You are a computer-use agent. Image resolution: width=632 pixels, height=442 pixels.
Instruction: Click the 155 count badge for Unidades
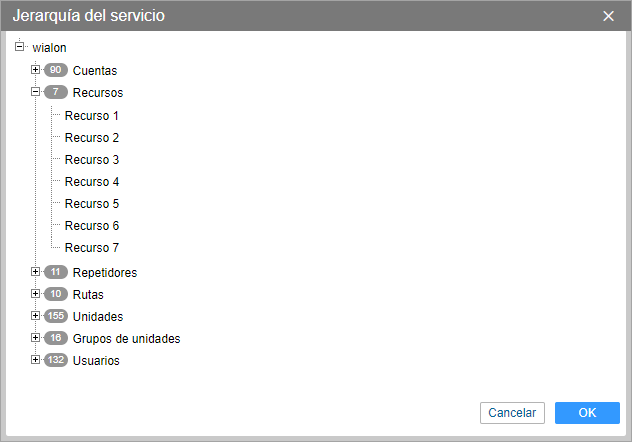click(56, 317)
